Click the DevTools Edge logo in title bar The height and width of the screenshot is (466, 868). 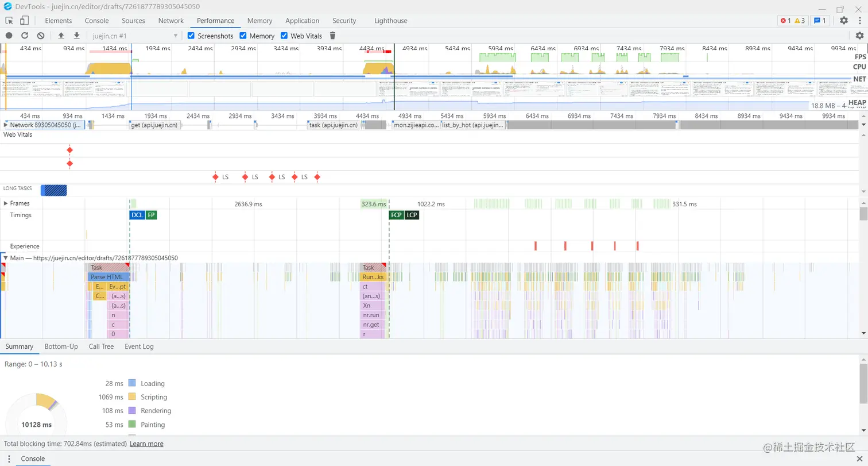(x=7, y=6)
